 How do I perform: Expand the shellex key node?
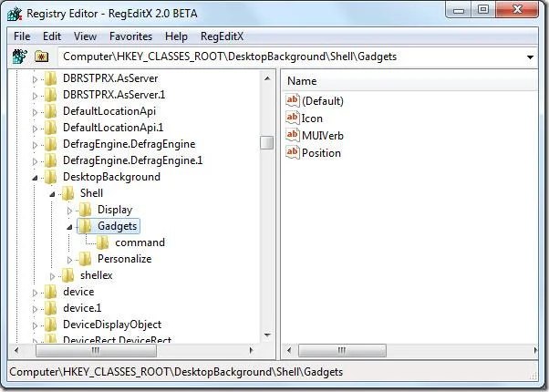[52, 276]
